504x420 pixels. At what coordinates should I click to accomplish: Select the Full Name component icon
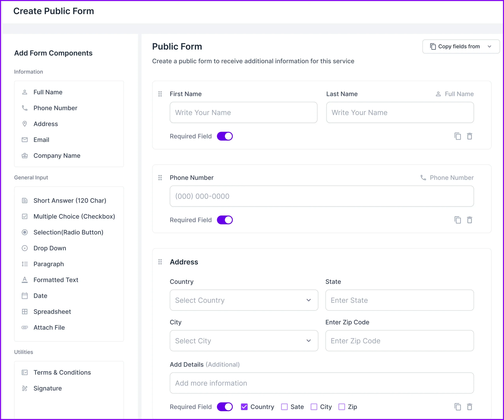pos(25,92)
